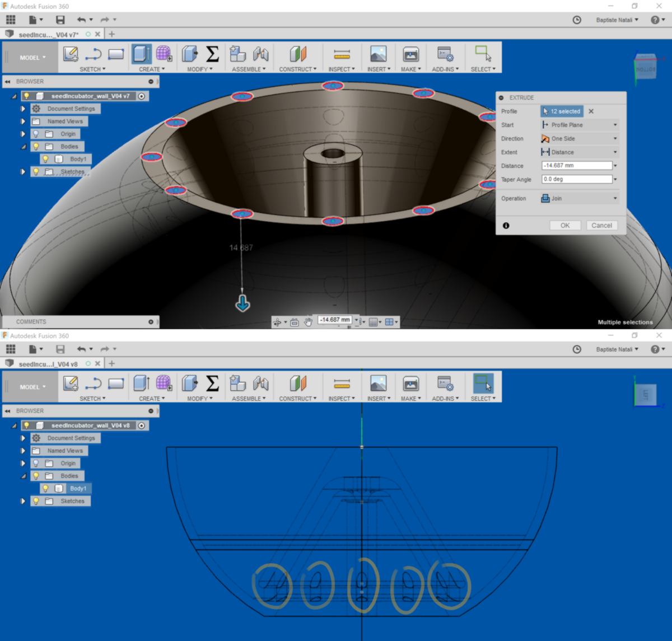Open Baptiste Natali account menu in v7 window
This screenshot has width=672, height=641.
click(617, 20)
